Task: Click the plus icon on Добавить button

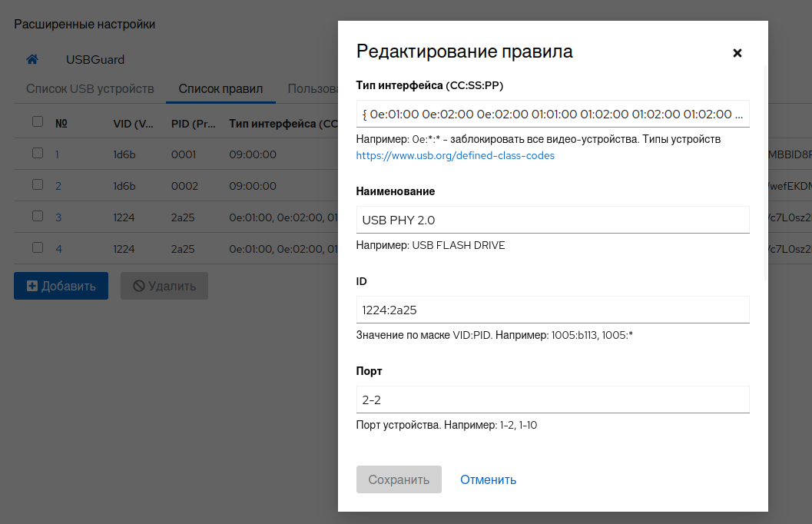Action: pyautogui.click(x=32, y=286)
